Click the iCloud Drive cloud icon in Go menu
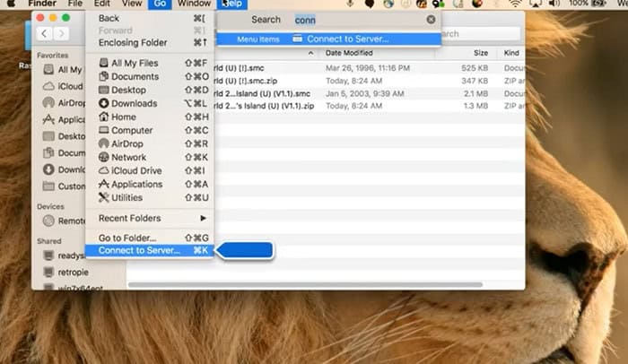Viewport: 628px width, 364px height. [x=104, y=170]
